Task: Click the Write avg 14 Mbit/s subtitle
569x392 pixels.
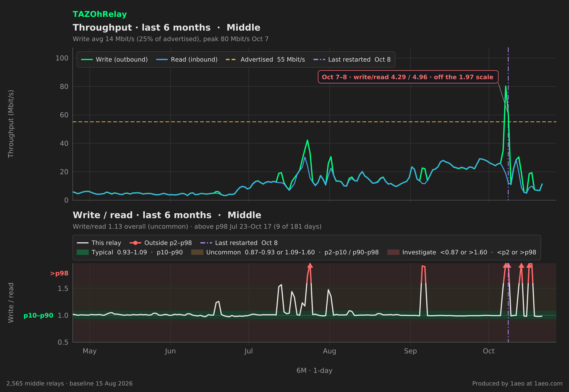Action: coord(170,39)
